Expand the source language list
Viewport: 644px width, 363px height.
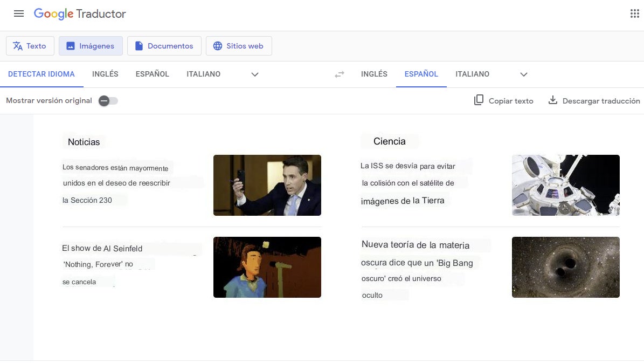pos(255,74)
